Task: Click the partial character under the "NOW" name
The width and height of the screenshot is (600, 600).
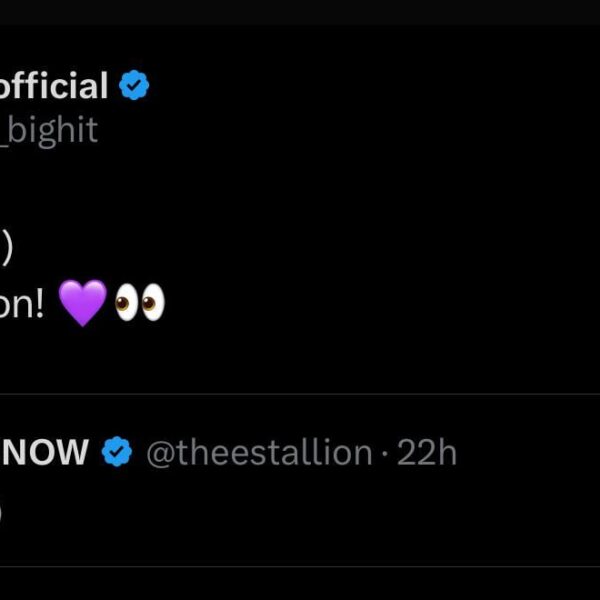Action: tap(1, 513)
